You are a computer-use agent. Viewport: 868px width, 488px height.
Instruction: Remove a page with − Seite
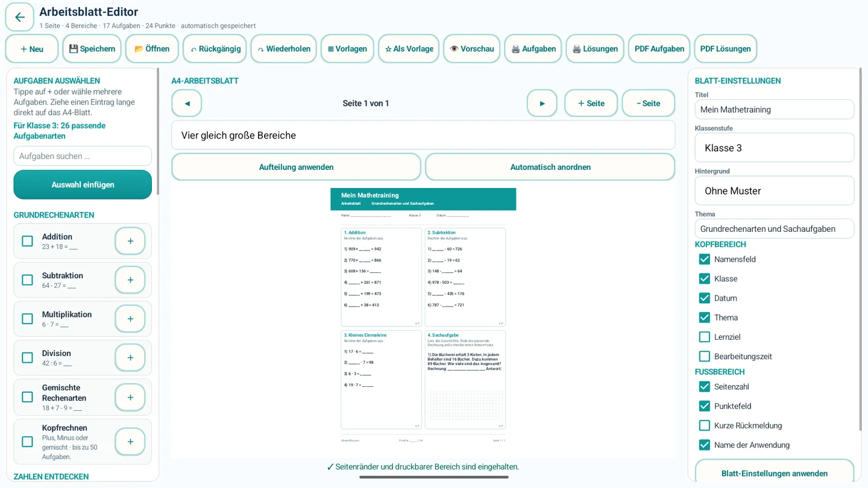tap(649, 104)
